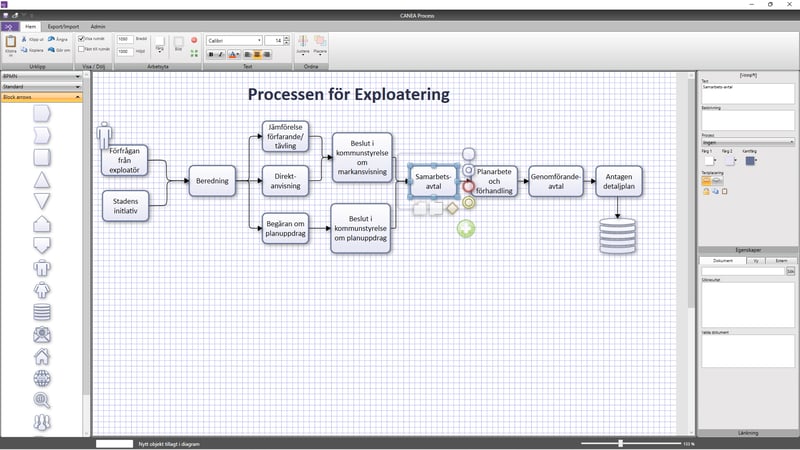Viewport: 800px width, 450px height.
Task: Toggle the Visa rutnät checkbox
Action: click(x=81, y=39)
